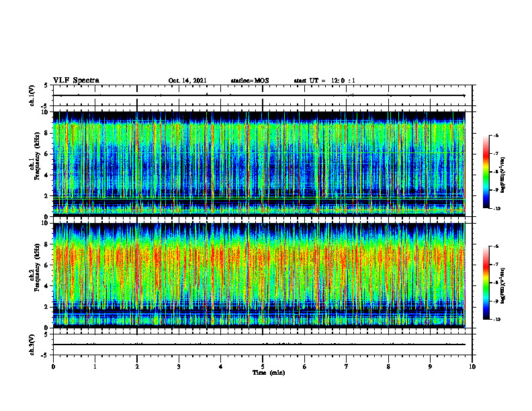The image size is (532, 411).
Task: Click the time axis tick label "3"
Action: pos(179,367)
